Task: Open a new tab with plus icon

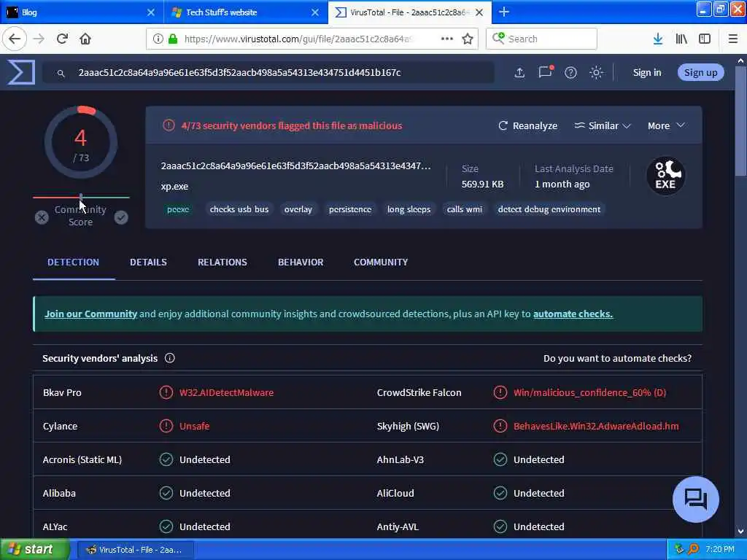Action: pyautogui.click(x=504, y=12)
